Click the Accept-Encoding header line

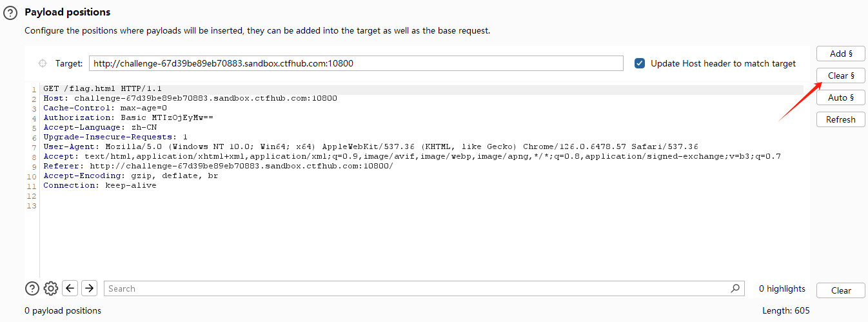click(130, 176)
